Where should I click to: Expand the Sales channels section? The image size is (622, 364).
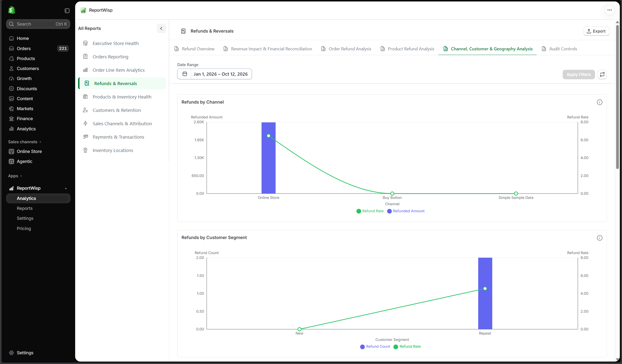click(25, 142)
